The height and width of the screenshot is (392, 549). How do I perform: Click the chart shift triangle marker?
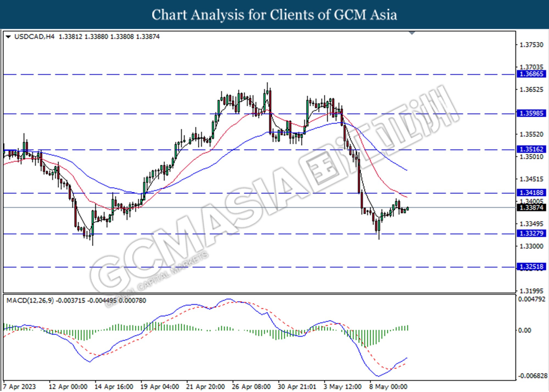412,33
